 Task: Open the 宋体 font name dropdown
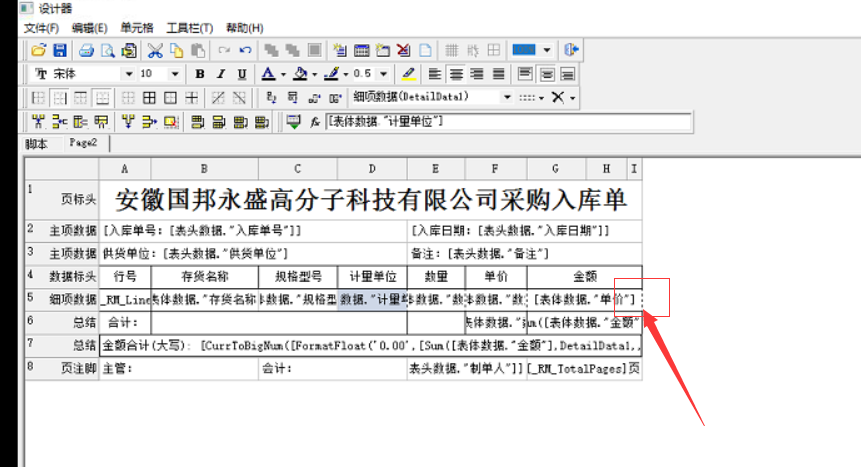(128, 74)
